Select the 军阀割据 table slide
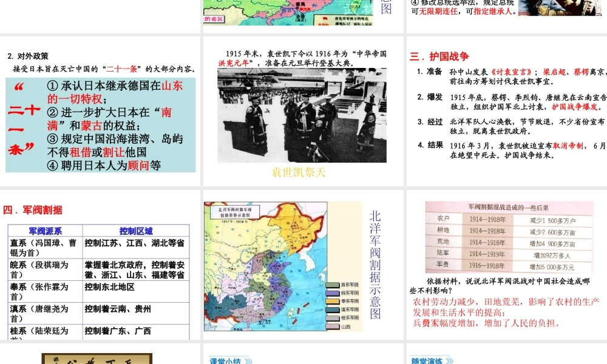Screen dimensions: 607x364 [100, 265]
